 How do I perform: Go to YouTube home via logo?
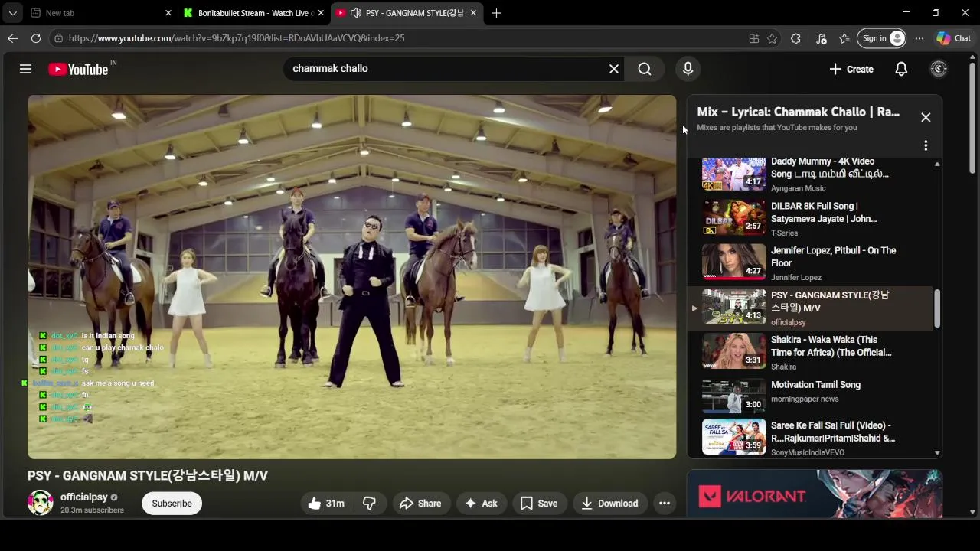click(x=78, y=69)
